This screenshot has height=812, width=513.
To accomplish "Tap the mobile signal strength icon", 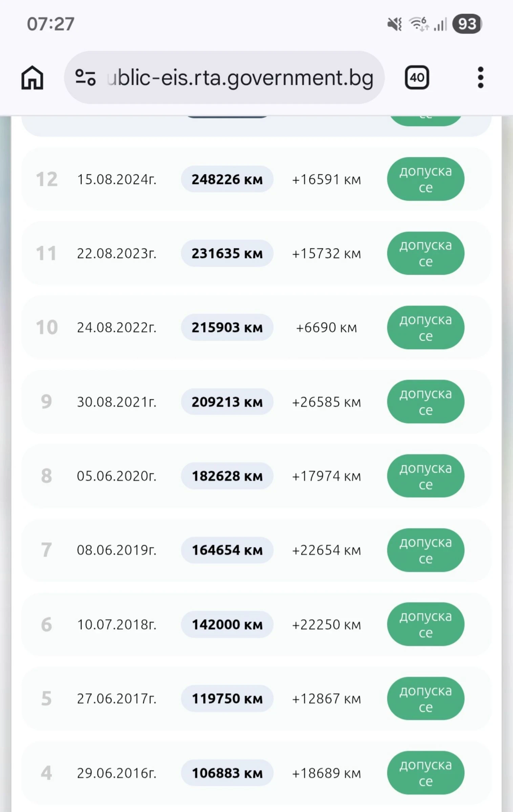I will point(441,24).
